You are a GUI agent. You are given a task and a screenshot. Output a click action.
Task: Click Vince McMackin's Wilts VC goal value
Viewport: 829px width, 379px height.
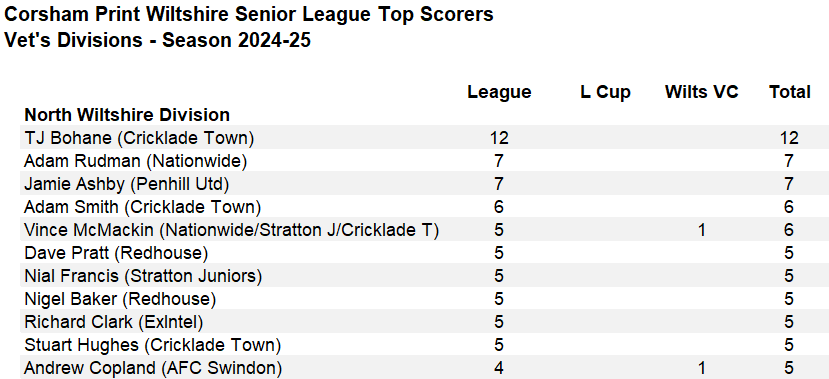point(702,230)
